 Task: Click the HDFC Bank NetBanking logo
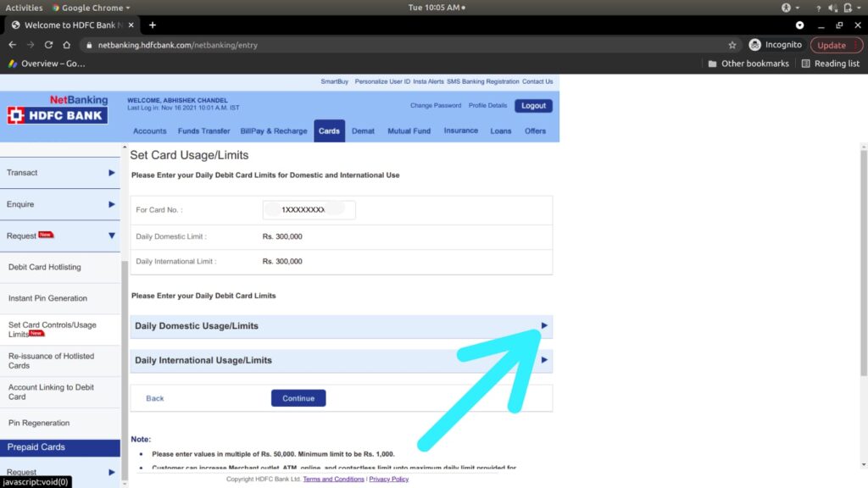(58, 109)
